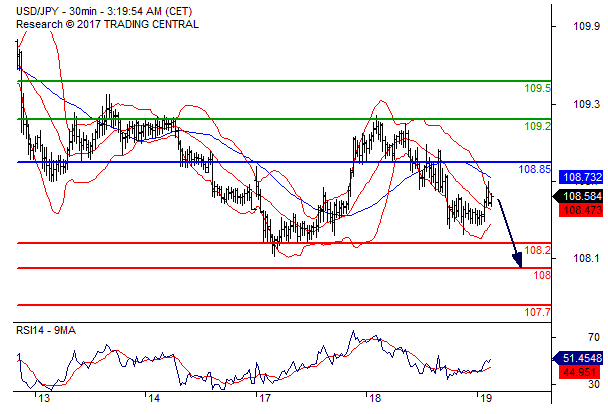Click the 107.7 red support label
Viewport: 608px width, 414px height.
pos(537,312)
